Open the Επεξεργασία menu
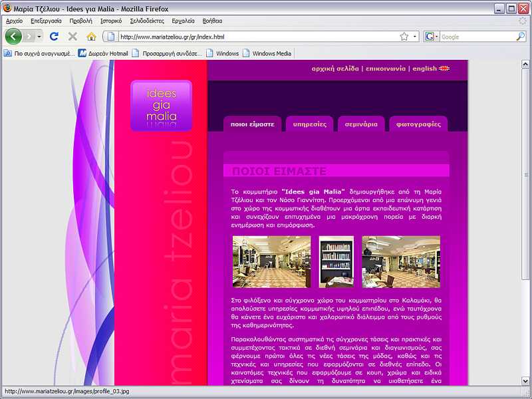532x399 pixels. 46,21
